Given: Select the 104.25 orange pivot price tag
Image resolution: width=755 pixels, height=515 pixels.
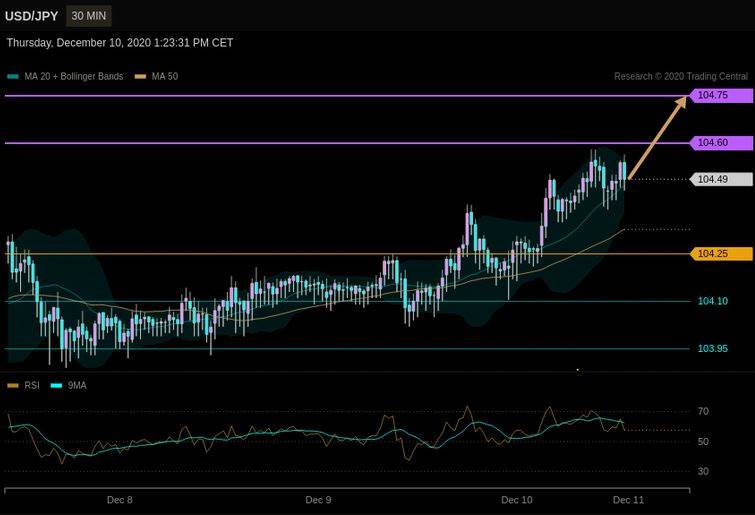Looking at the screenshot, I should (721, 254).
